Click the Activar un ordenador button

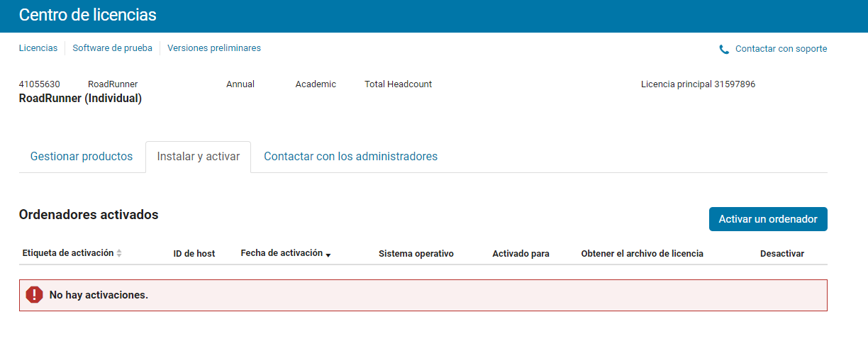[768, 219]
